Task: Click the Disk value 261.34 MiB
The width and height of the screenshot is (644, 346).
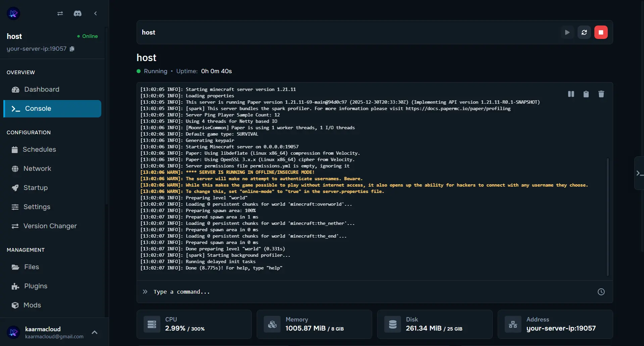Action: click(x=424, y=328)
